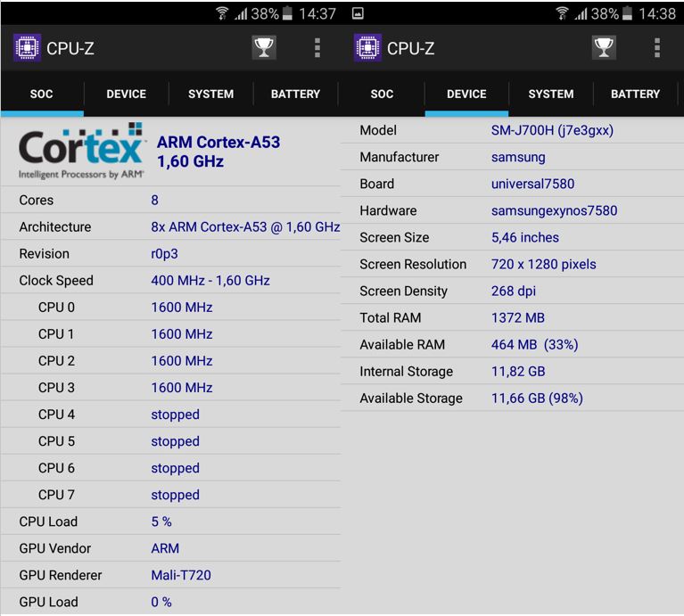The image size is (684, 616).
Task: Open the SYSTEM tab in the right screen
Action: coord(551,94)
